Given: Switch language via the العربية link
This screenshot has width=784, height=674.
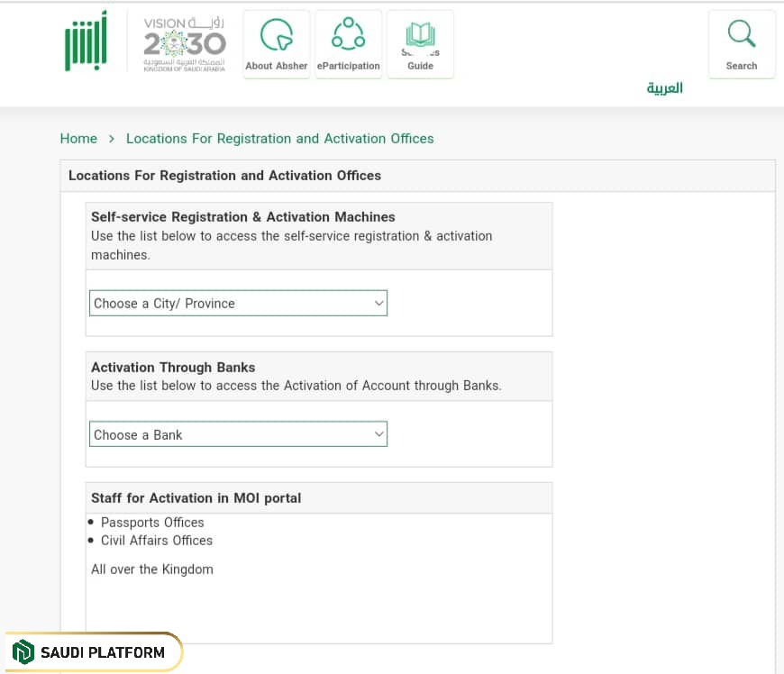Looking at the screenshot, I should pos(664,88).
